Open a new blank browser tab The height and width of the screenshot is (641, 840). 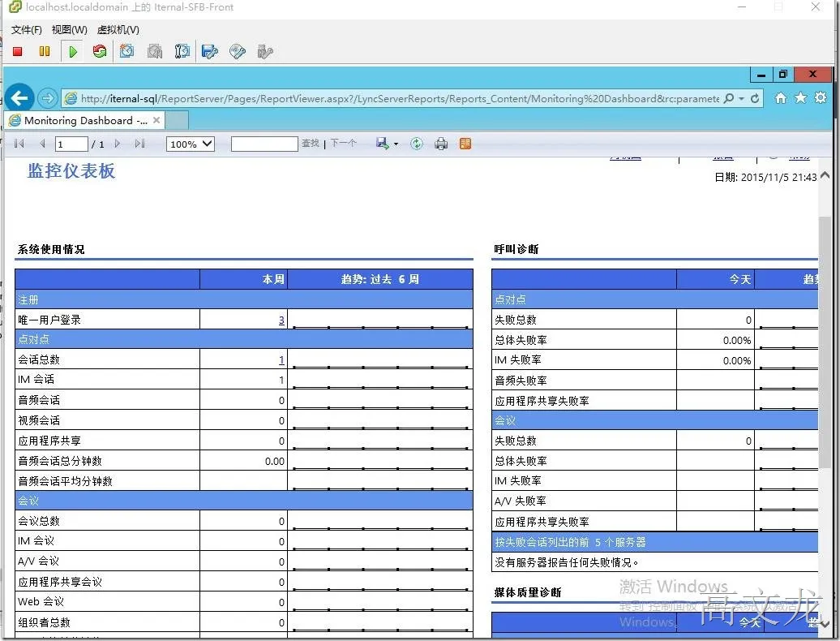click(177, 121)
